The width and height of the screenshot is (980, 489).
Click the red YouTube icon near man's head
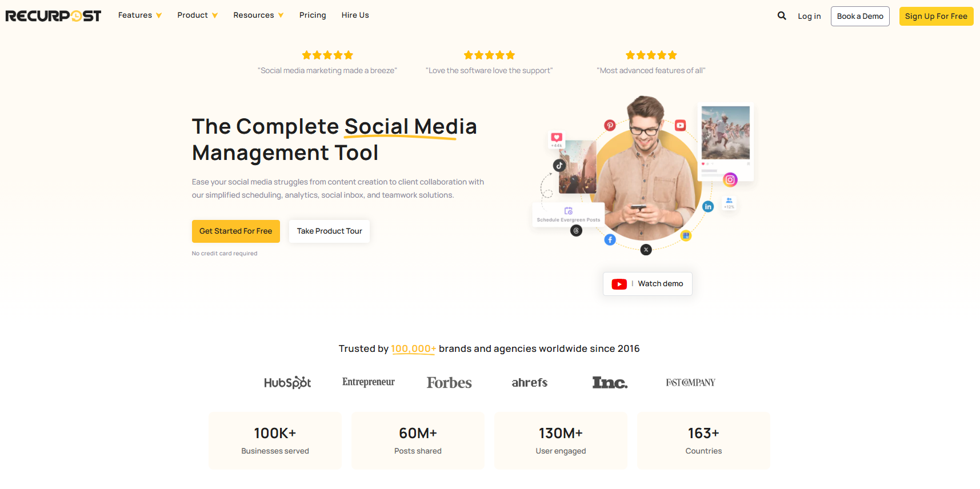(680, 125)
